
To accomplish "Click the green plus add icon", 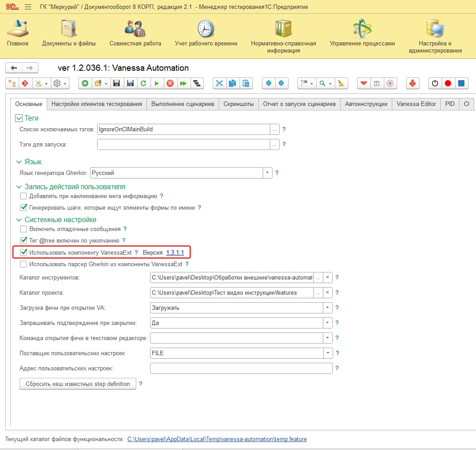I will point(85,83).
